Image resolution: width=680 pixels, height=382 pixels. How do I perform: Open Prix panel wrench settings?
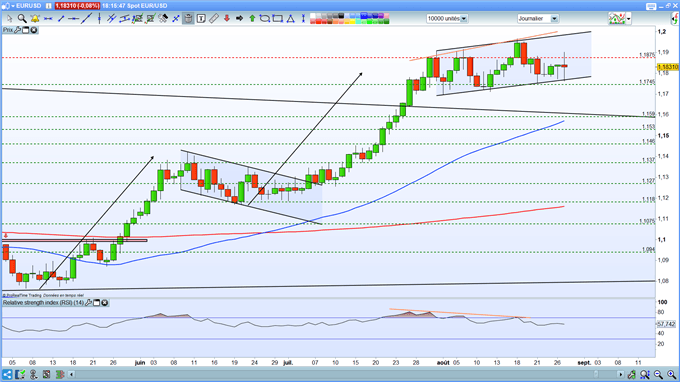coord(17,30)
